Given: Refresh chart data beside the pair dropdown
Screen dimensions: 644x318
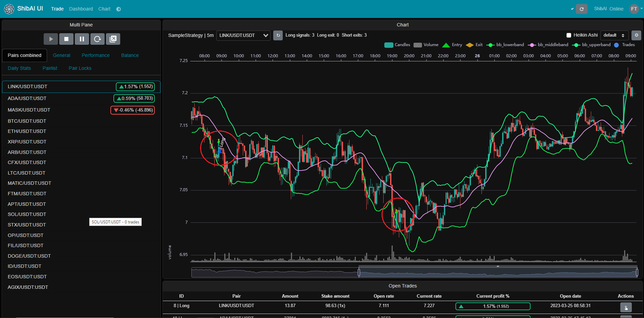Looking at the screenshot, I should (x=278, y=35).
